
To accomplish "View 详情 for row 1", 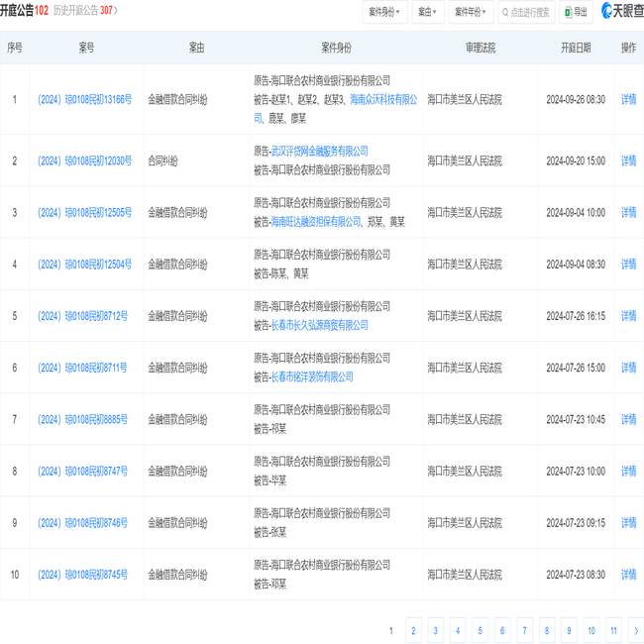I will point(628,99).
